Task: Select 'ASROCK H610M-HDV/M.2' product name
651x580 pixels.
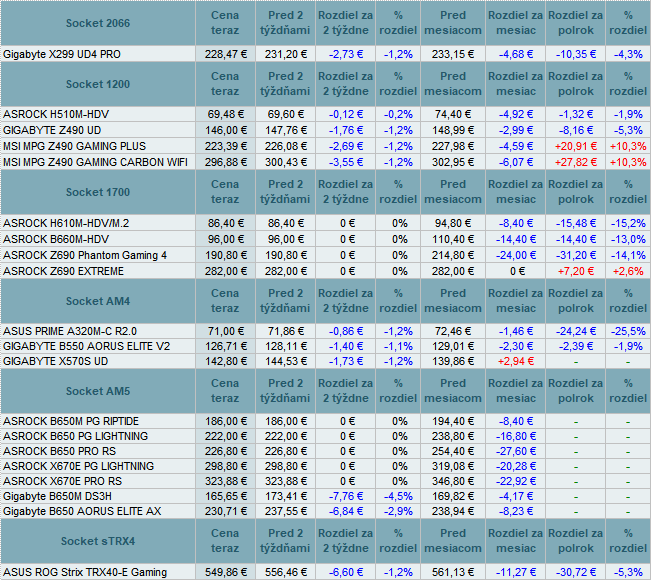Action: (66, 223)
